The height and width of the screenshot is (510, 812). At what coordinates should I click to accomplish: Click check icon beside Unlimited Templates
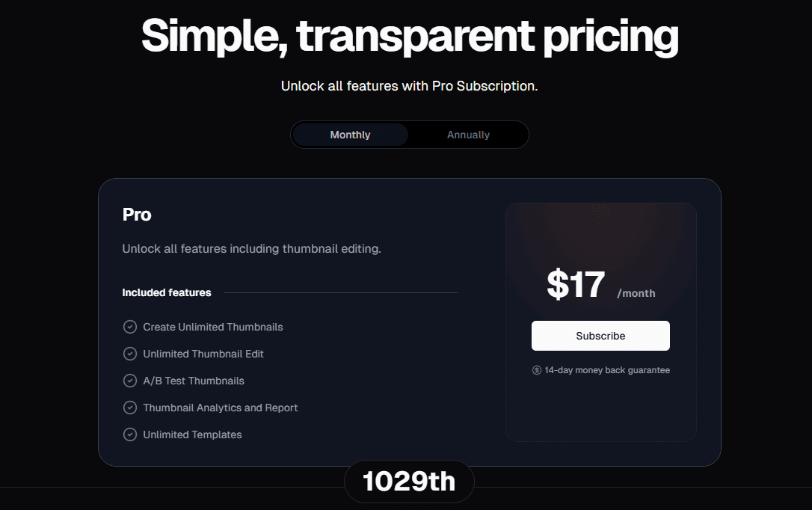[130, 434]
